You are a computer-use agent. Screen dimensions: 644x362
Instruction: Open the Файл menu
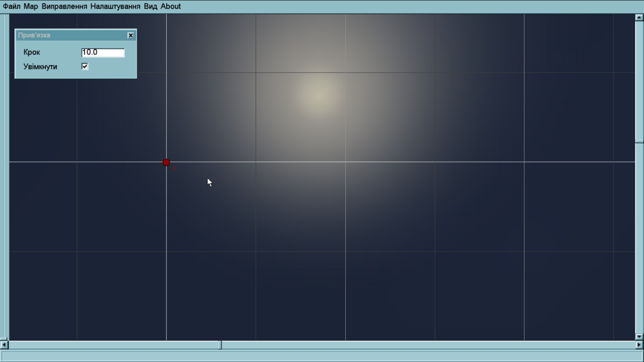click(12, 6)
